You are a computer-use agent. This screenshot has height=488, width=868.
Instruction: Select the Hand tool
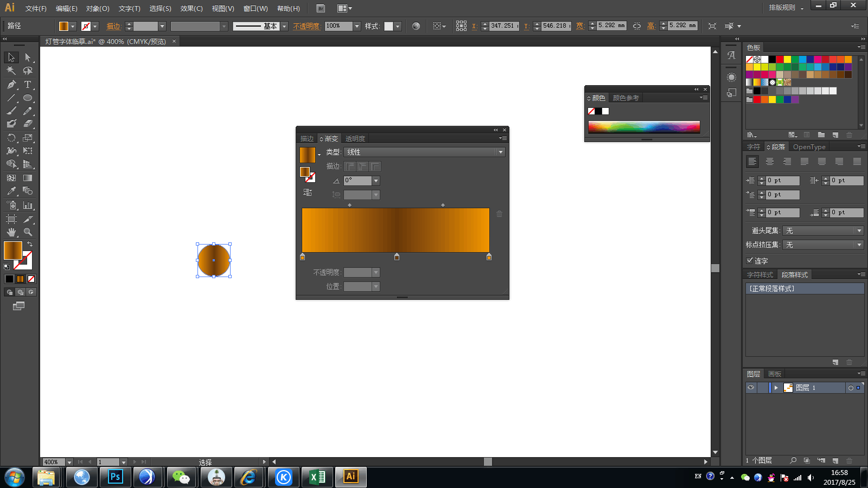coord(11,232)
